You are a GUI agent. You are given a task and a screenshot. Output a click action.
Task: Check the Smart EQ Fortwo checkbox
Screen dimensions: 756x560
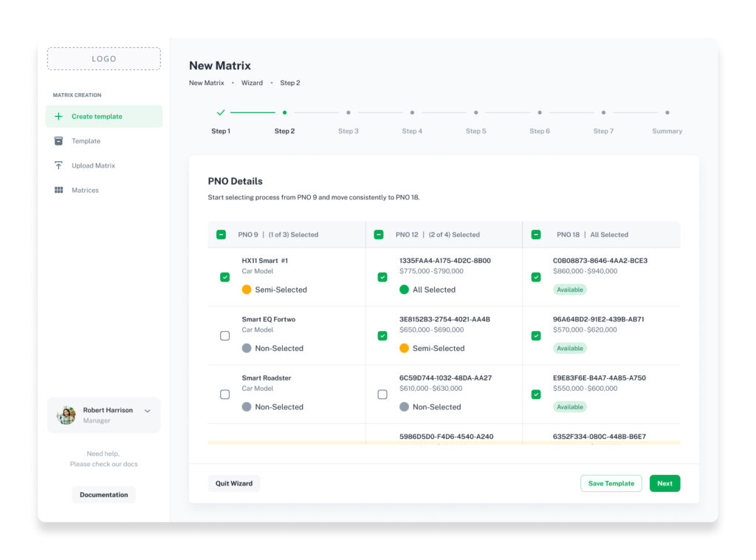coord(224,335)
